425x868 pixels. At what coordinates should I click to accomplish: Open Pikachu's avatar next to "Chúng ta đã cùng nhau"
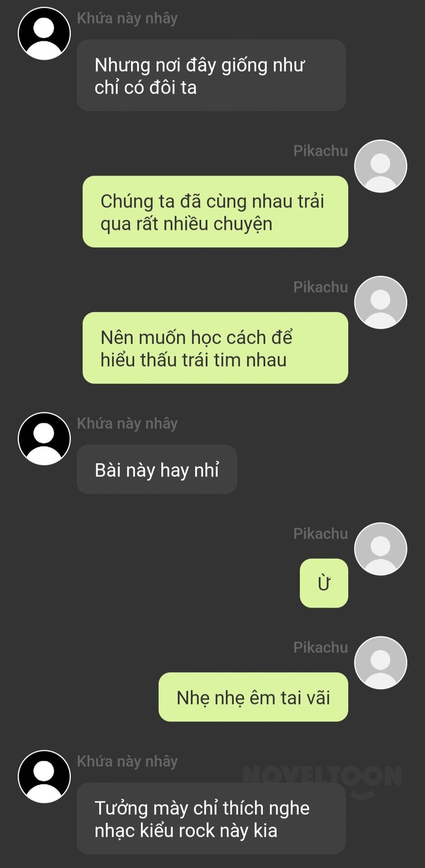point(380,166)
